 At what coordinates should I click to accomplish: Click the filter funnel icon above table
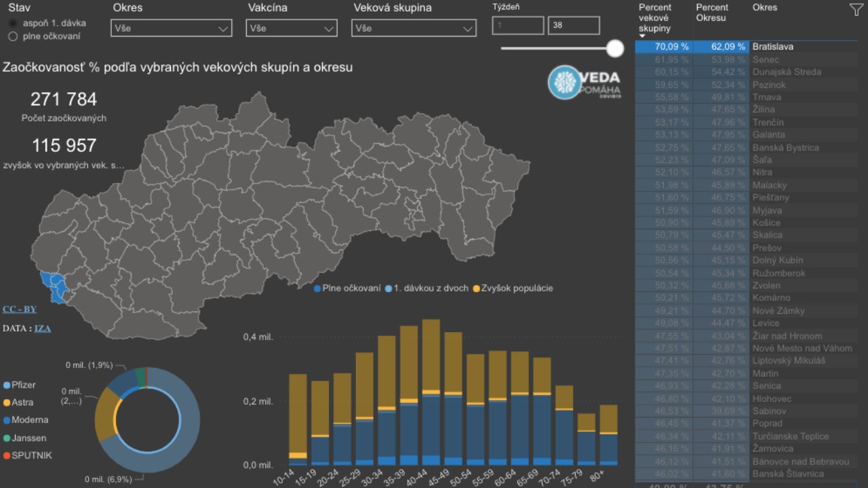[855, 9]
